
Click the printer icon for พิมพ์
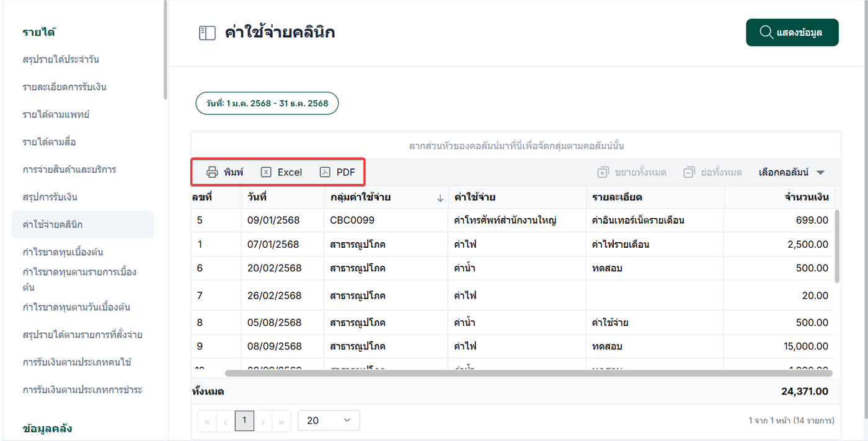[x=212, y=172]
